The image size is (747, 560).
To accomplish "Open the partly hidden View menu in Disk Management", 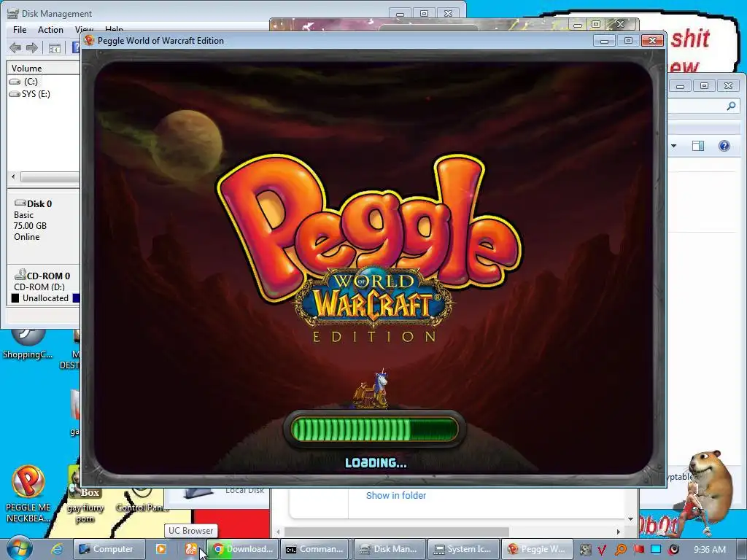I will (x=85, y=29).
